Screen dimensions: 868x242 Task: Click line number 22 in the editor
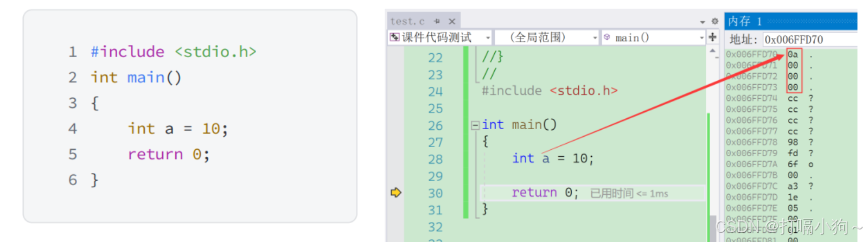(435, 58)
